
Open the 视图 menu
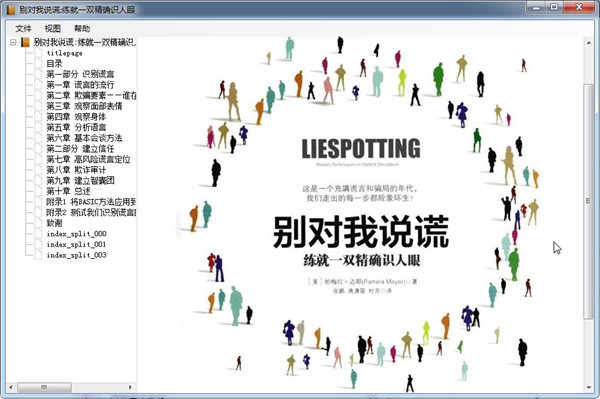pos(52,28)
